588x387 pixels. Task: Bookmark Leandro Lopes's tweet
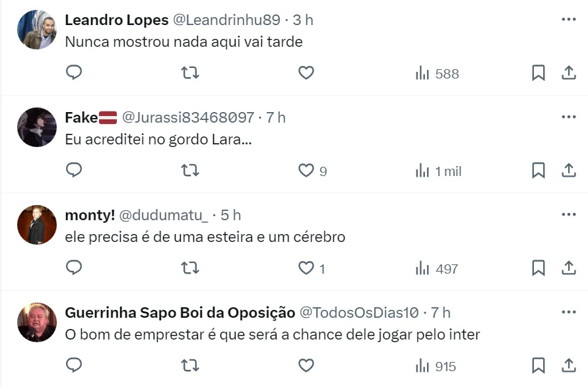click(539, 73)
